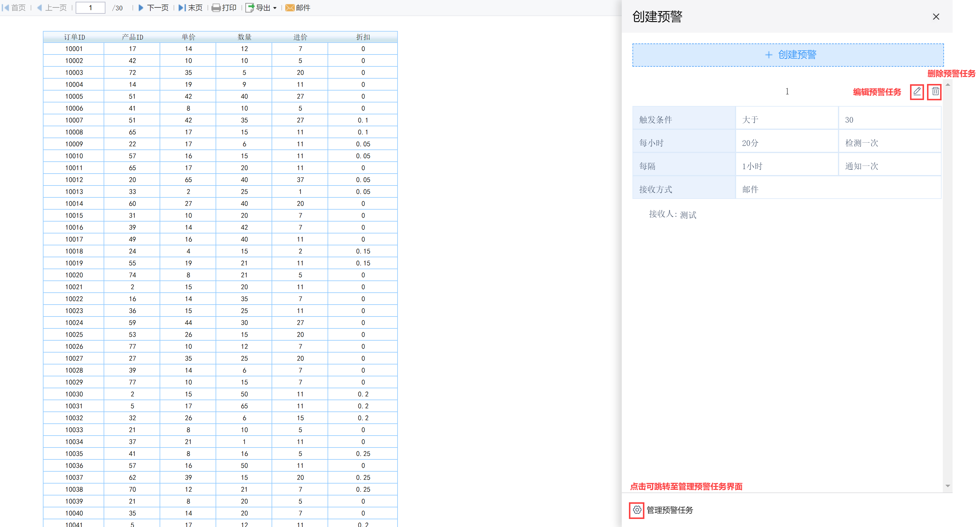
Task: Click the 折扣 column header
Action: point(363,37)
